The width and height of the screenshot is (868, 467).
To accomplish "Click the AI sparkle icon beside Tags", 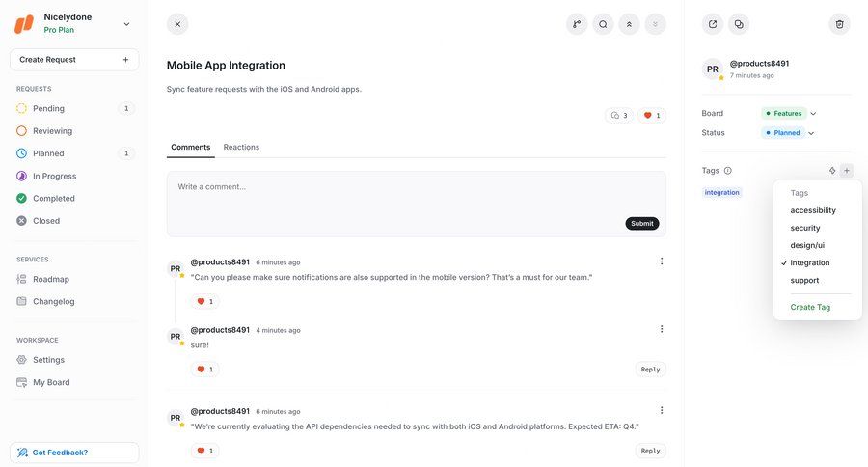I will [832, 171].
